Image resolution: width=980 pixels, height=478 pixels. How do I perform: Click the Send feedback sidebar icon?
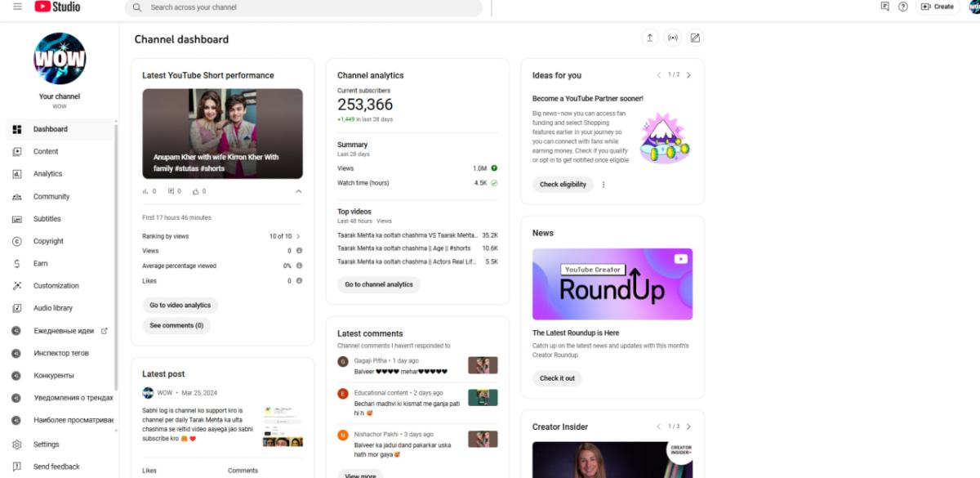17,467
